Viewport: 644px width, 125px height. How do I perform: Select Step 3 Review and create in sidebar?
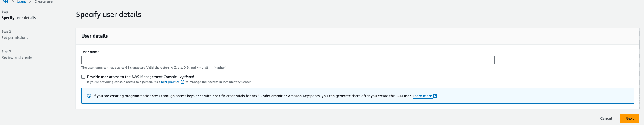[x=17, y=57]
